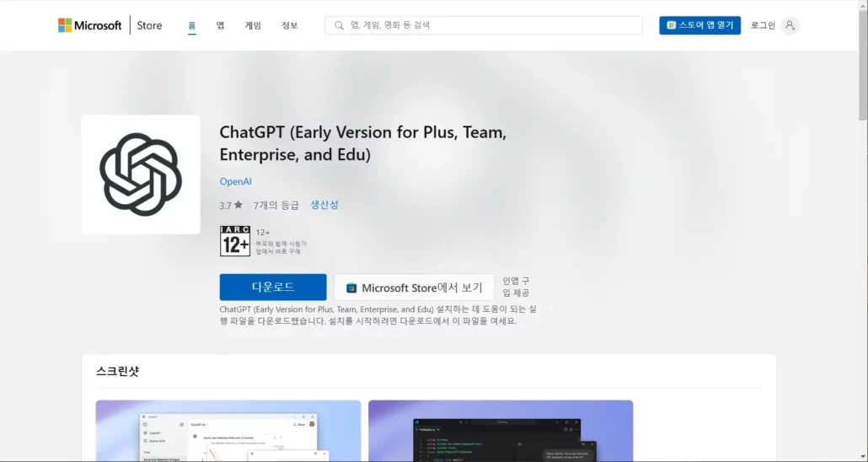868x462 pixels.
Task: Select the 게임 navigation tab
Action: (x=253, y=25)
